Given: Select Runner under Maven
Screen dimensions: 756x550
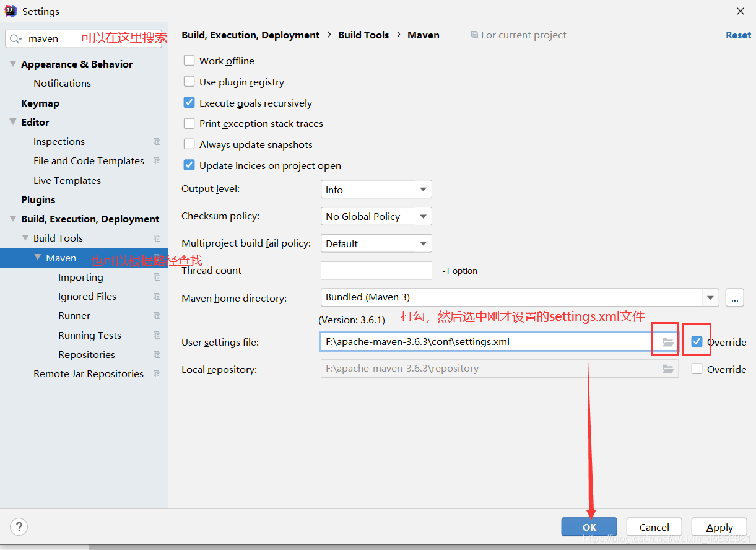Looking at the screenshot, I should coord(74,315).
